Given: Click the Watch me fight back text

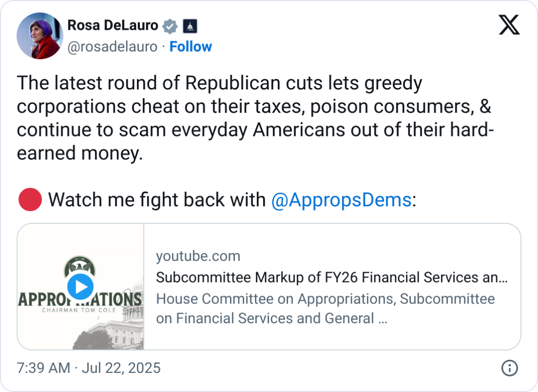Looking at the screenshot, I should [157, 200].
